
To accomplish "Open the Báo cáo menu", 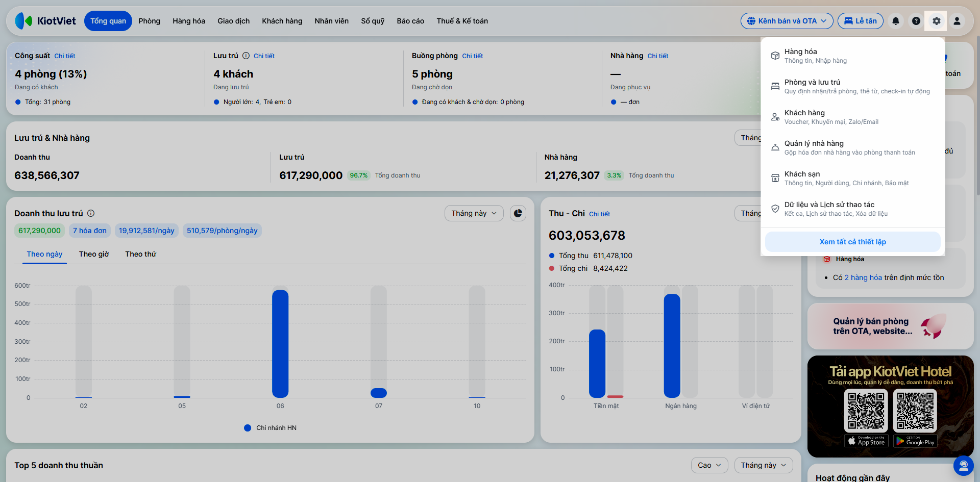I will 410,21.
